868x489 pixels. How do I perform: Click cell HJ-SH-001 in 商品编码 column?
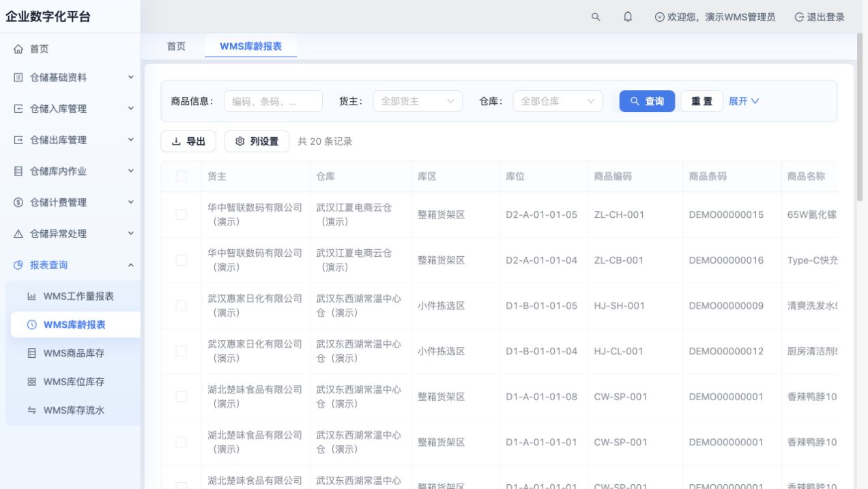(x=619, y=305)
